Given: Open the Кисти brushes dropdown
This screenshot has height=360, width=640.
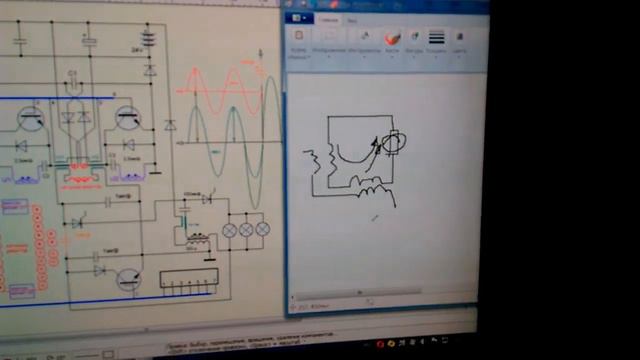Looking at the screenshot, I should click(392, 44).
